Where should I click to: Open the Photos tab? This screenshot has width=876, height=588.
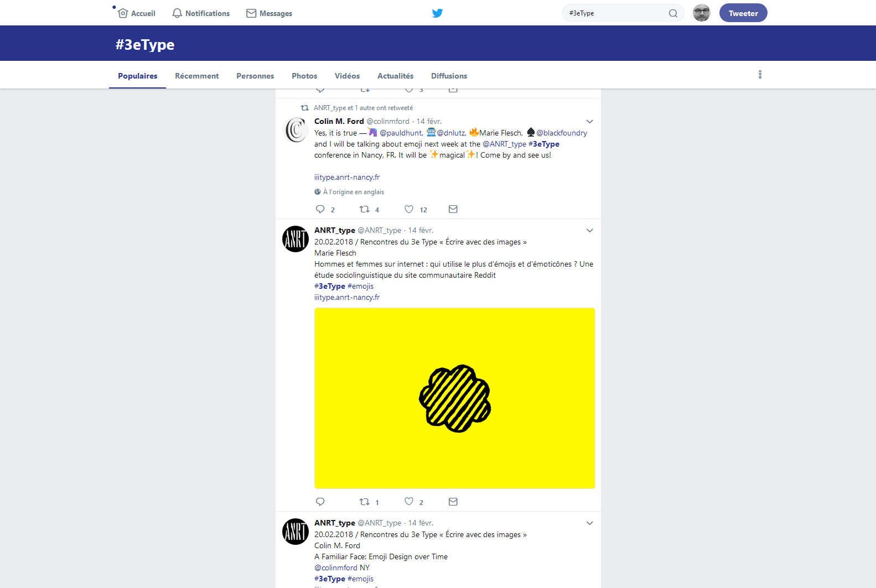(304, 76)
